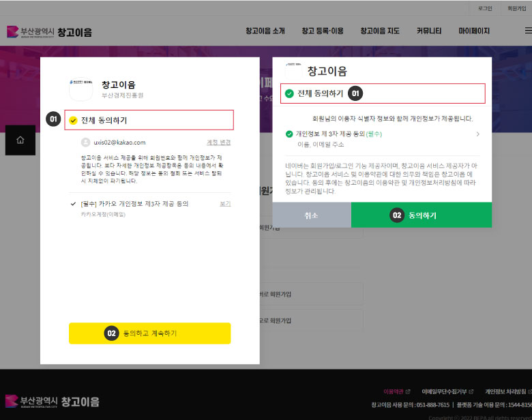Click green 동의하기 button
The height and width of the screenshot is (420, 532).
point(422,215)
